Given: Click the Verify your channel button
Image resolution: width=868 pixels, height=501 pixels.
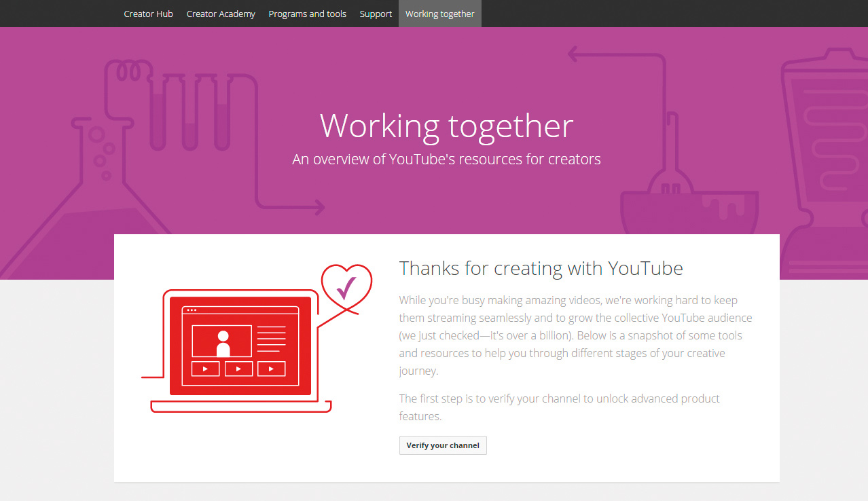Looking at the screenshot, I should coord(443,445).
